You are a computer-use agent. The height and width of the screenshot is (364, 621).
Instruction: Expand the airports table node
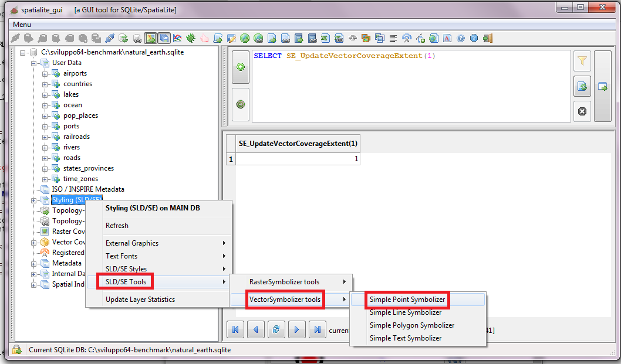(45, 74)
